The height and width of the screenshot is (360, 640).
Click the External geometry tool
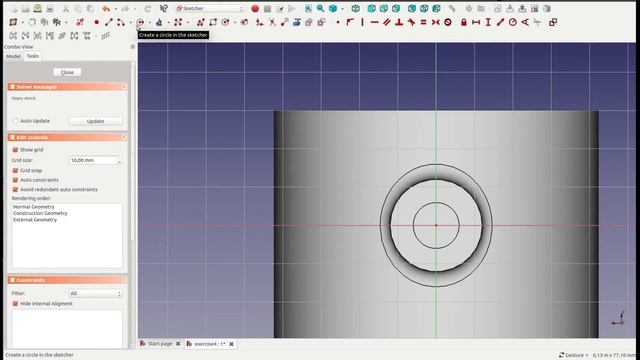(x=297, y=22)
